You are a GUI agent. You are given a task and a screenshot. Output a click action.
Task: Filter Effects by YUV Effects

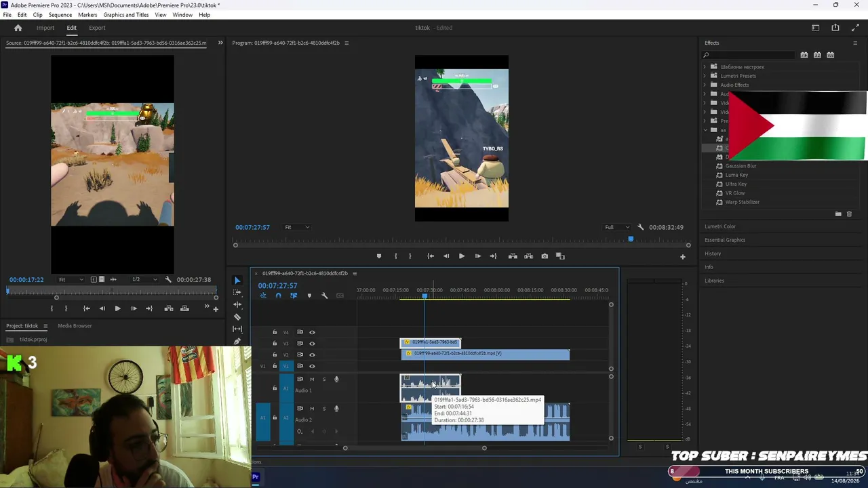(x=831, y=55)
